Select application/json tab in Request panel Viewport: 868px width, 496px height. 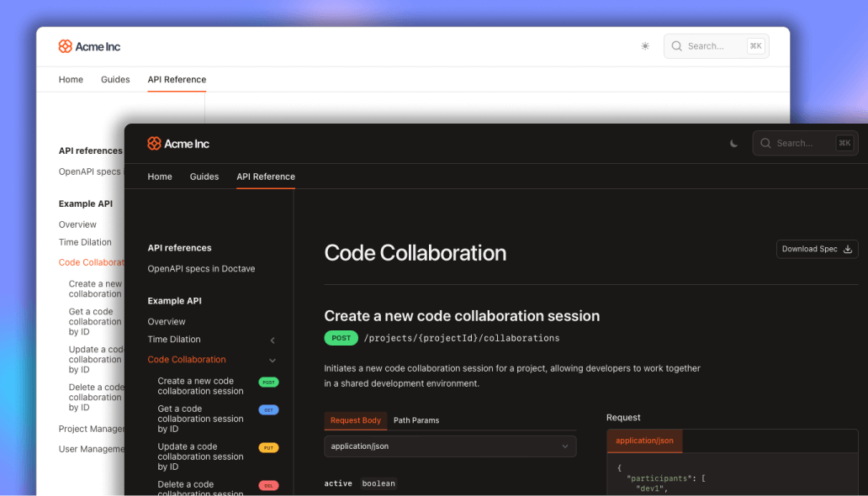(x=644, y=441)
